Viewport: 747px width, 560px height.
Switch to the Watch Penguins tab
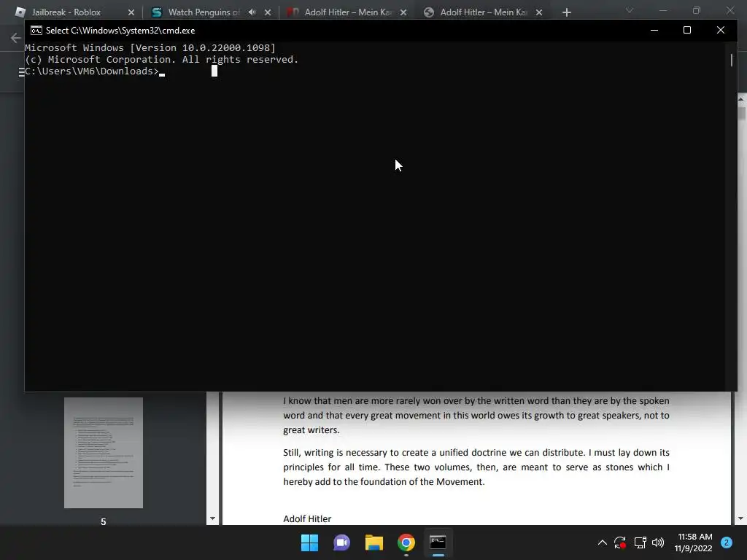point(204,12)
